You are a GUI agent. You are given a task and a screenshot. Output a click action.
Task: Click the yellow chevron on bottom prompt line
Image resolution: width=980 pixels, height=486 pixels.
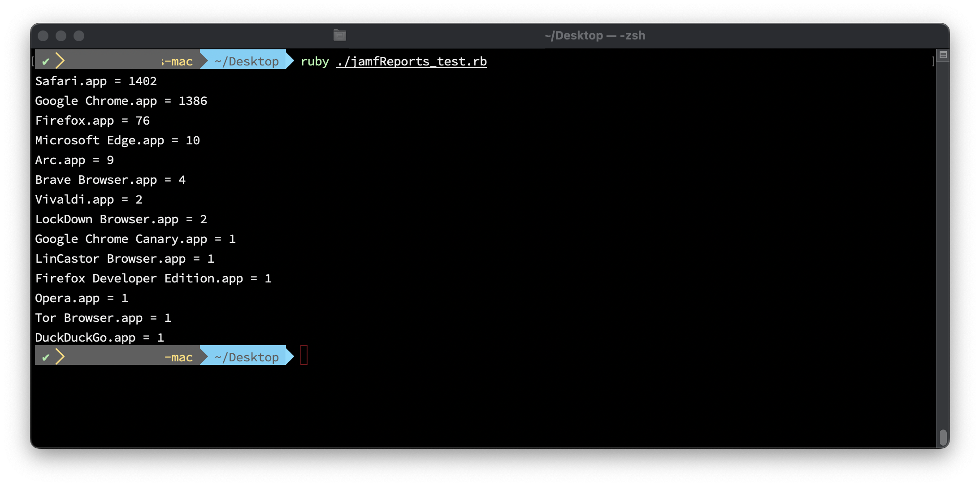point(60,356)
